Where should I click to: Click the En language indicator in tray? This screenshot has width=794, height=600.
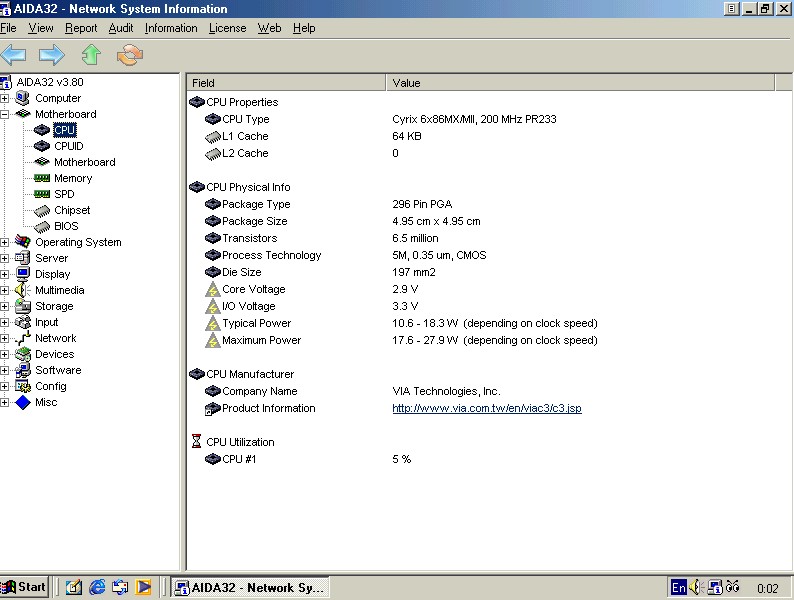[679, 587]
